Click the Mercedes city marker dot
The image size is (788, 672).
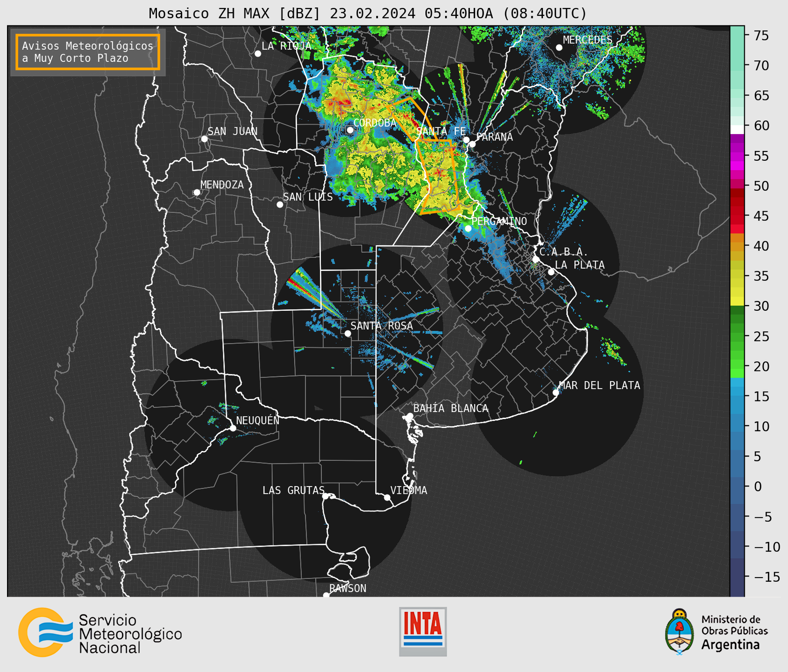559,48
